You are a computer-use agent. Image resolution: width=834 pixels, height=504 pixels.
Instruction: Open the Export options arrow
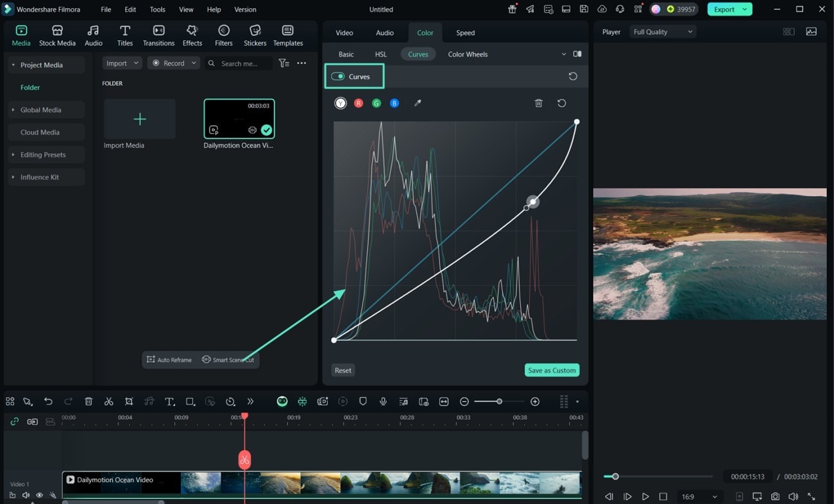tap(745, 9)
